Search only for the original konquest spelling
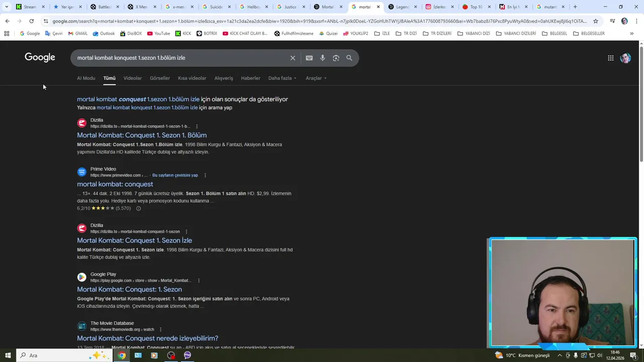The width and height of the screenshot is (644, 362). [147, 108]
